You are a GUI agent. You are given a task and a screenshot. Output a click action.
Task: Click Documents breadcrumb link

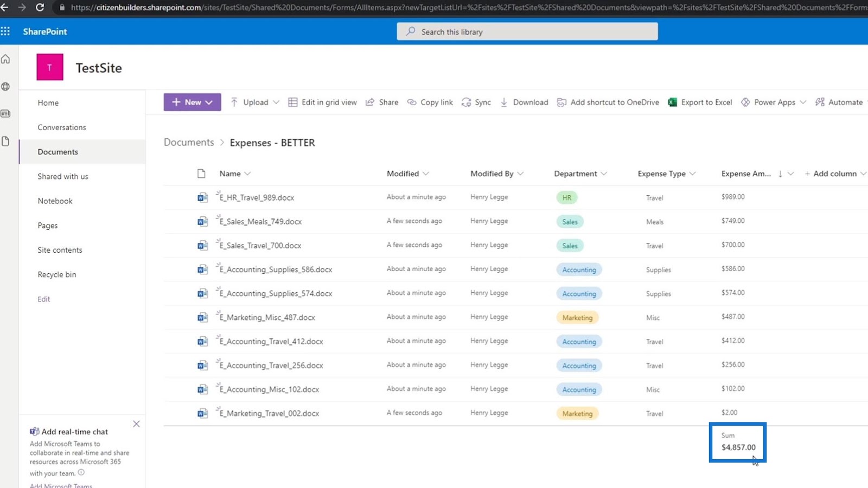coord(189,142)
